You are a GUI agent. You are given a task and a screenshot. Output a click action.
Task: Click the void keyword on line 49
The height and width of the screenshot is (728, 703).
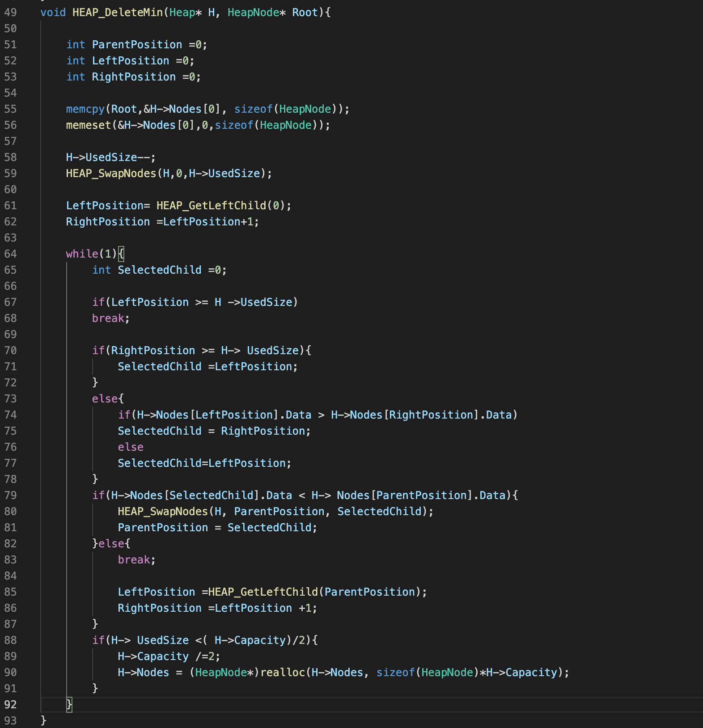tap(53, 13)
